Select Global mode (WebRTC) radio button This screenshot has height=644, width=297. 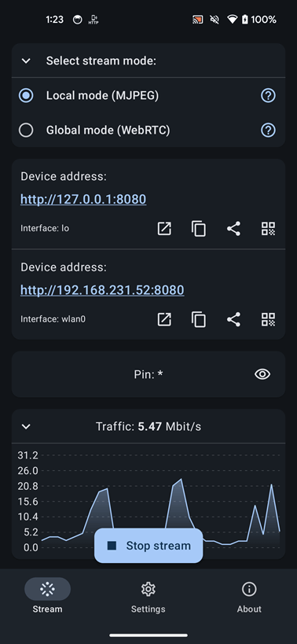click(26, 131)
